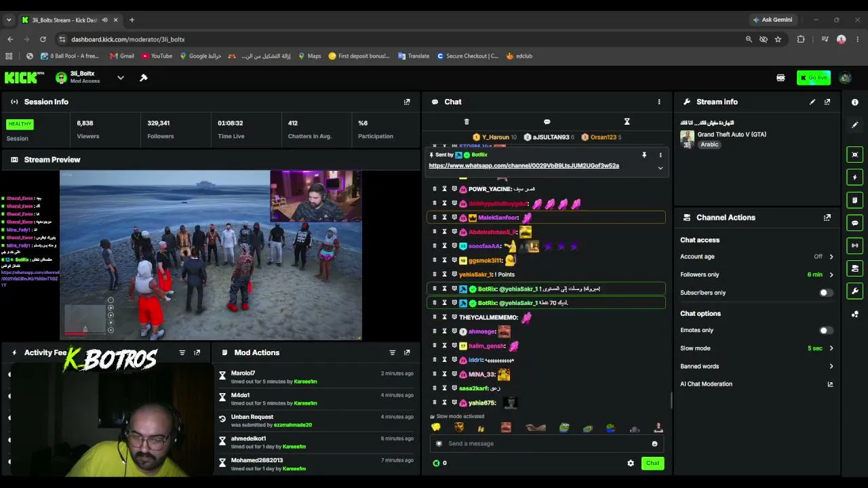Click the green Chat send button
The height and width of the screenshot is (488, 868).
pyautogui.click(x=652, y=464)
